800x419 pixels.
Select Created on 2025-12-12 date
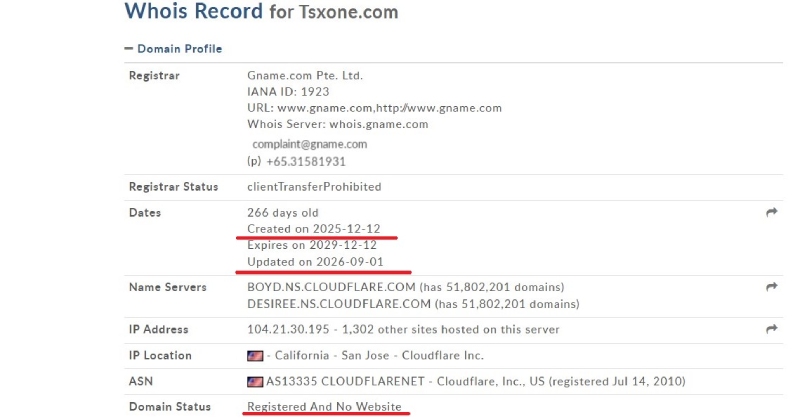[x=314, y=229]
